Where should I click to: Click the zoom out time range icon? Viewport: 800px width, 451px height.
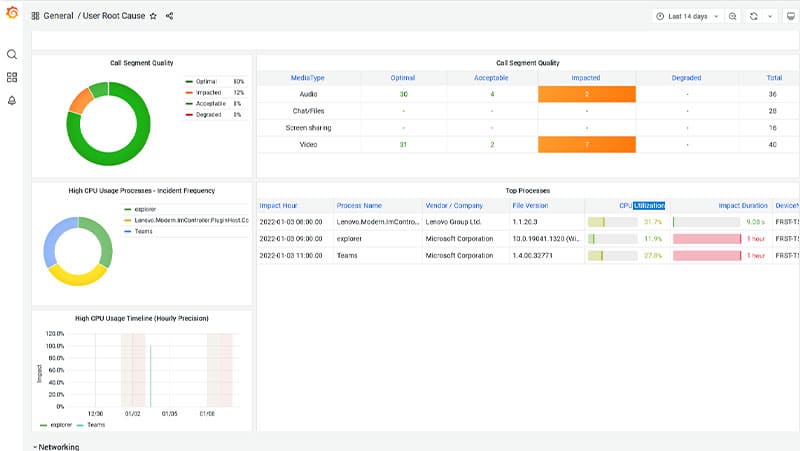coord(733,16)
